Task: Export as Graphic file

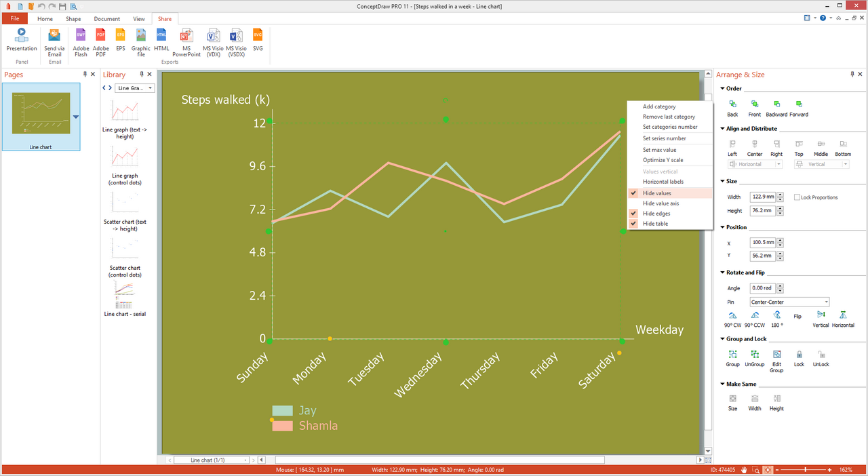Action: [140, 42]
